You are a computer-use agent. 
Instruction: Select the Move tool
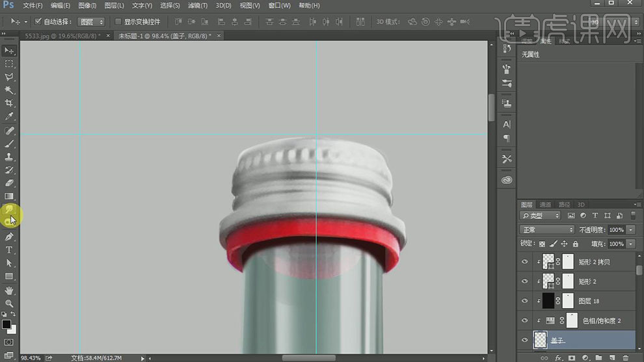click(9, 51)
